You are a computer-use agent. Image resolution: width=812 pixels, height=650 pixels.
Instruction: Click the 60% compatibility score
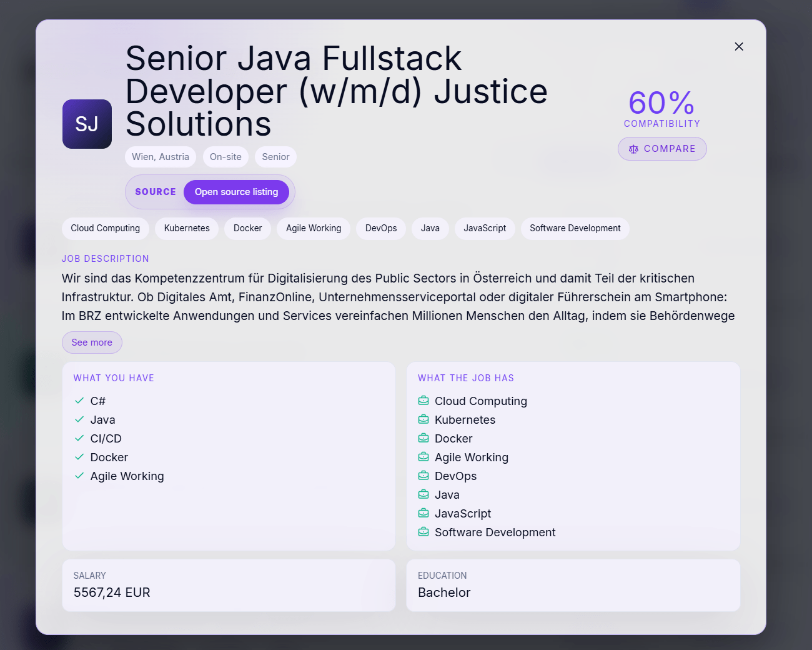point(661,103)
